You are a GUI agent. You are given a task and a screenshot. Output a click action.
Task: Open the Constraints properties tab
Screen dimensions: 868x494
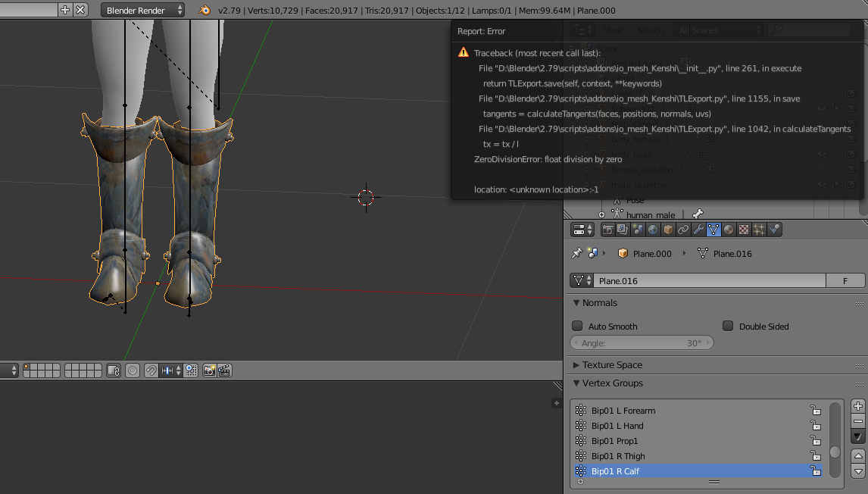point(683,230)
